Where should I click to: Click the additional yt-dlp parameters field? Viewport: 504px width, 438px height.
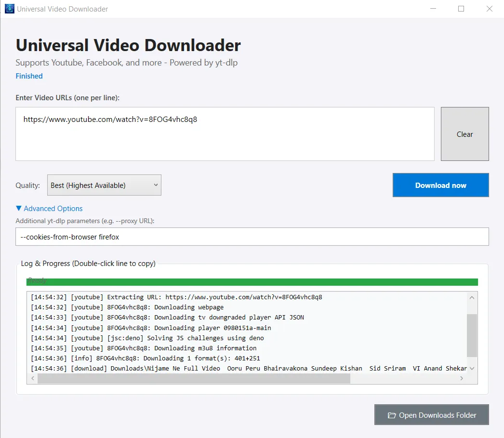coord(252,237)
